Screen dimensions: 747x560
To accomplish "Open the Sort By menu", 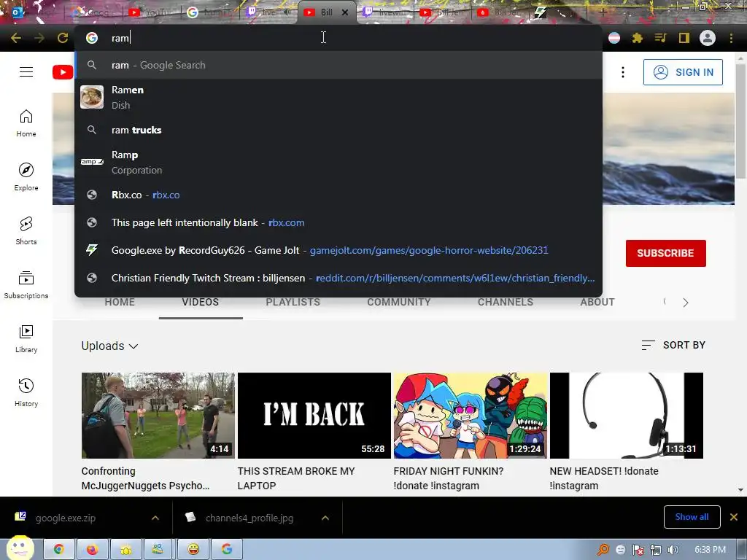I will (x=673, y=345).
